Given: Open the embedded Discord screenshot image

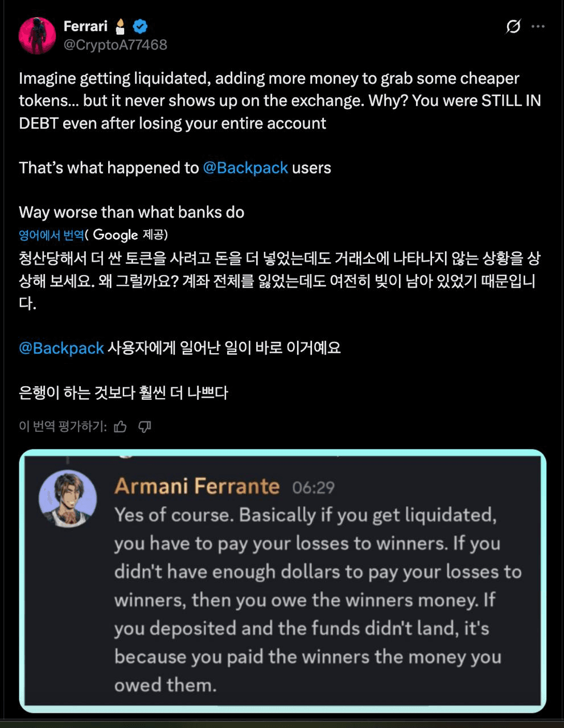Looking at the screenshot, I should point(283,580).
